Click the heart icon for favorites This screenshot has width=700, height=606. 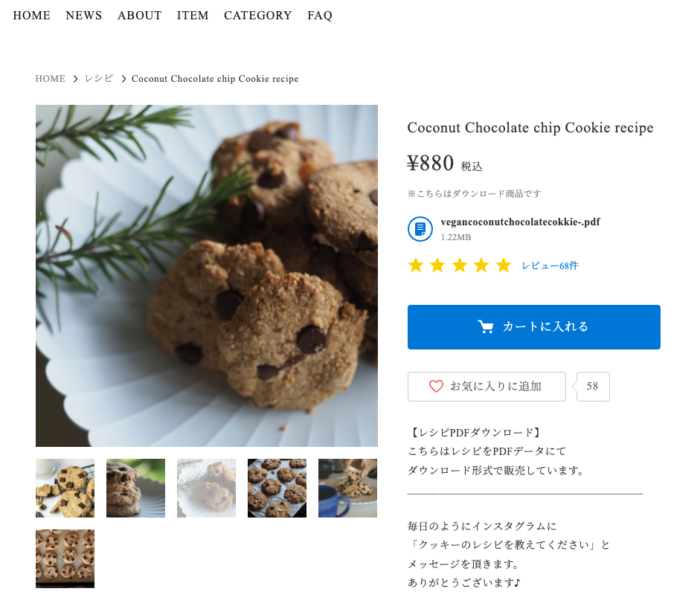click(436, 386)
